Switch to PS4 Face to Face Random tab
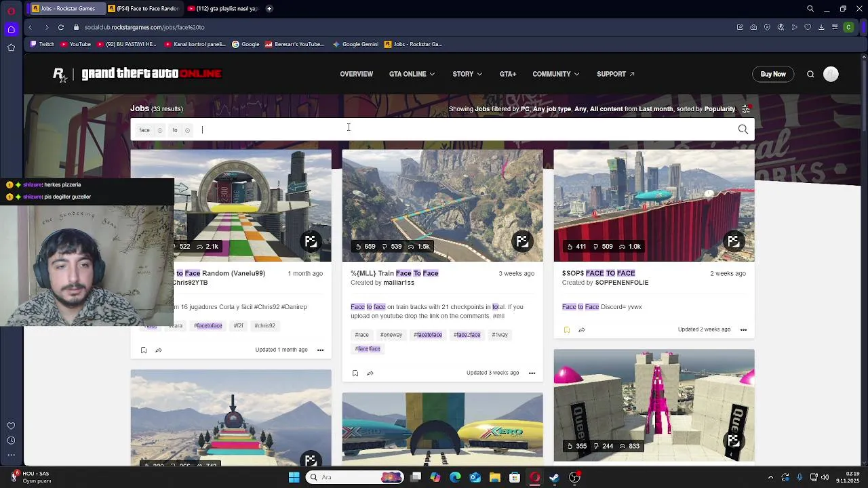This screenshot has height=488, width=868. pos(144,9)
